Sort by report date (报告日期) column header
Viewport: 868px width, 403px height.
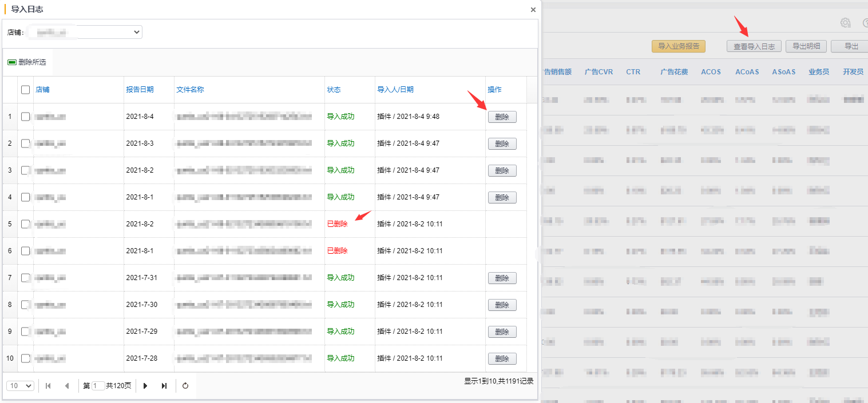(x=140, y=90)
